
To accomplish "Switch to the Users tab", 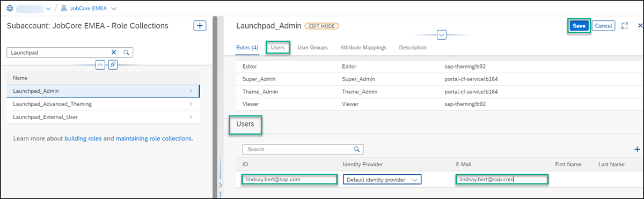I will [277, 48].
